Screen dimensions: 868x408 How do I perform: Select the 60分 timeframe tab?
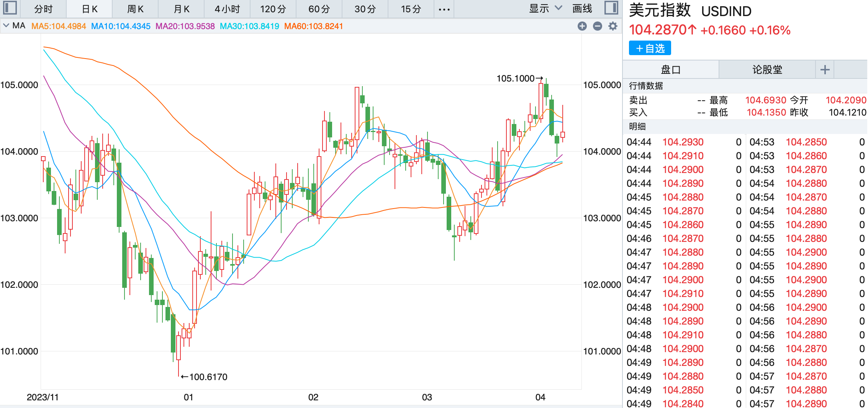point(319,9)
